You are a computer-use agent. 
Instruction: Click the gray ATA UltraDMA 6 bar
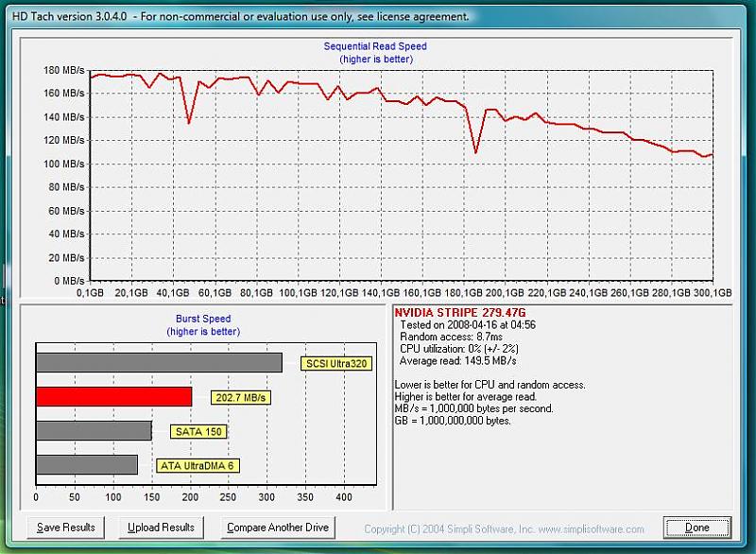tap(87, 465)
